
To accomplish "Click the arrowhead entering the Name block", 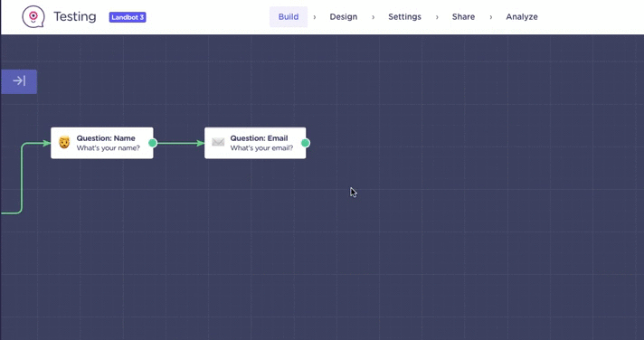I will click(x=46, y=143).
